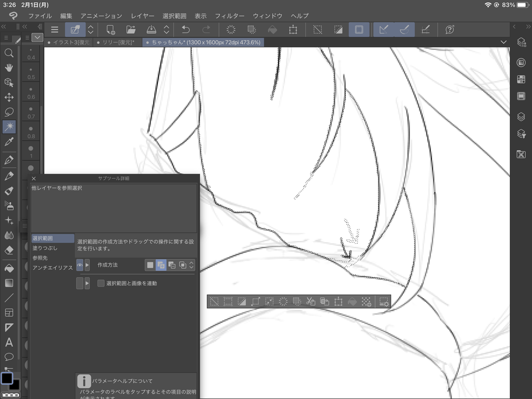
Task: Select the eraser tool
Action: [x=9, y=250]
